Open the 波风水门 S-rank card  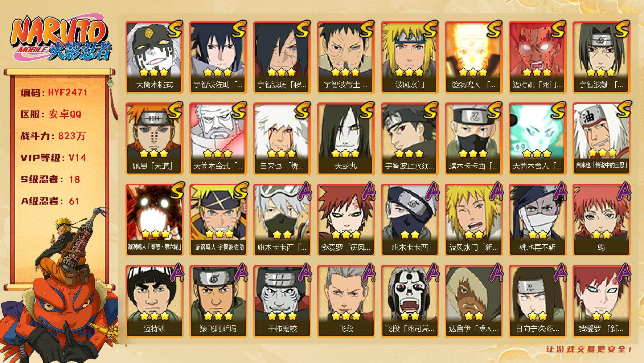[410, 57]
